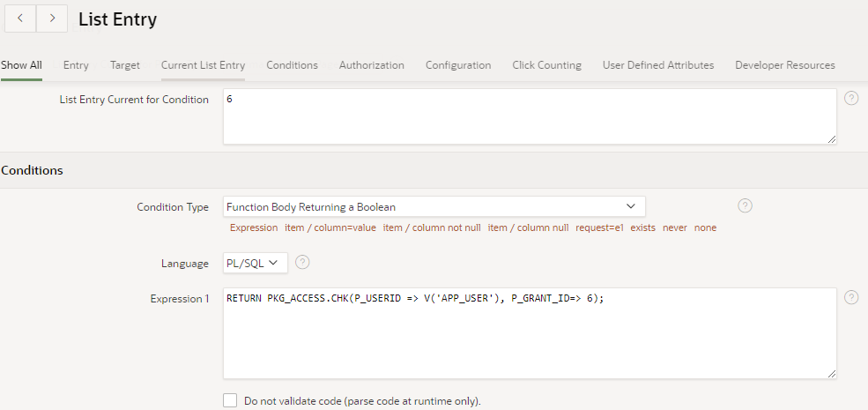Click the Expression 1 field label

pyautogui.click(x=180, y=299)
